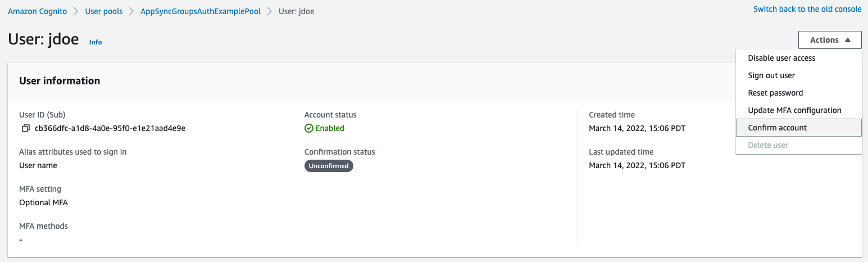Screen dimensions: 868x262
Task: Click the Optional MFA setting value
Action: coord(43,202)
